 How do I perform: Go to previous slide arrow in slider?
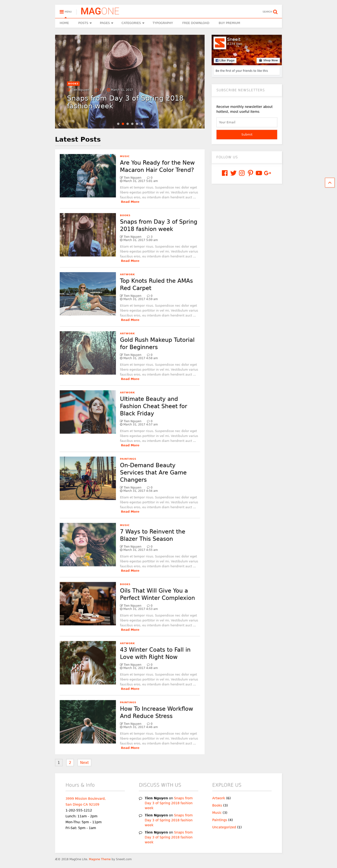click(x=59, y=124)
